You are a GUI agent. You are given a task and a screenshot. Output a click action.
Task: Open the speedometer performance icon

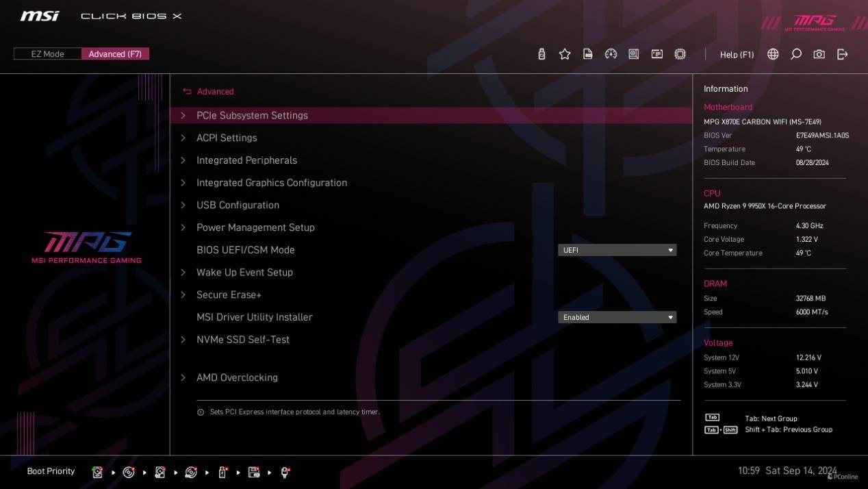click(611, 54)
